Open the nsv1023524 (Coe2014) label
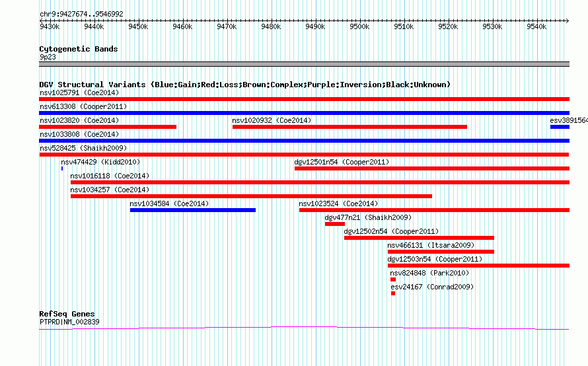 coord(338,203)
